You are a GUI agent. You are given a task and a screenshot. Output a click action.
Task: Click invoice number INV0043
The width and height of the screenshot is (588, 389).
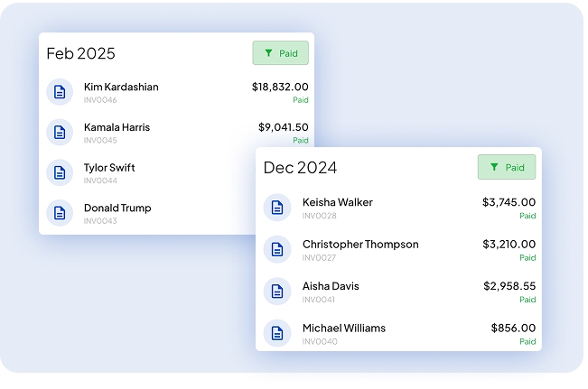tap(100, 221)
